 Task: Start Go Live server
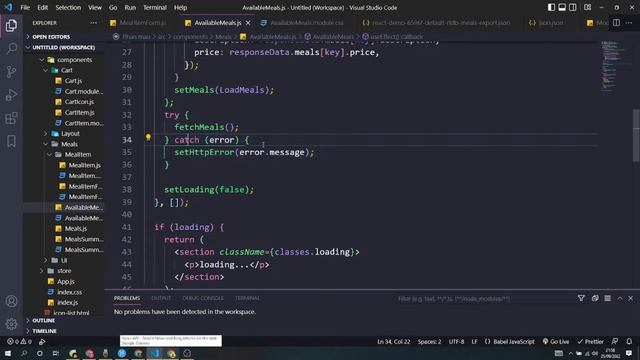tap(556, 342)
